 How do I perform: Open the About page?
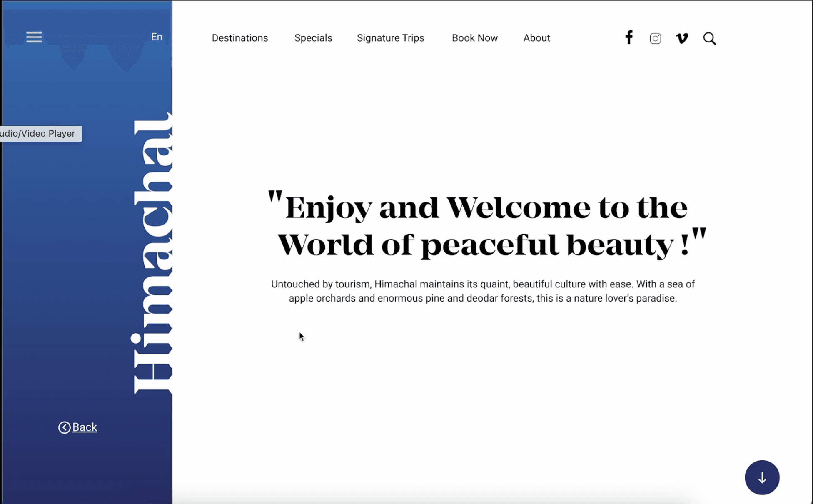536,38
